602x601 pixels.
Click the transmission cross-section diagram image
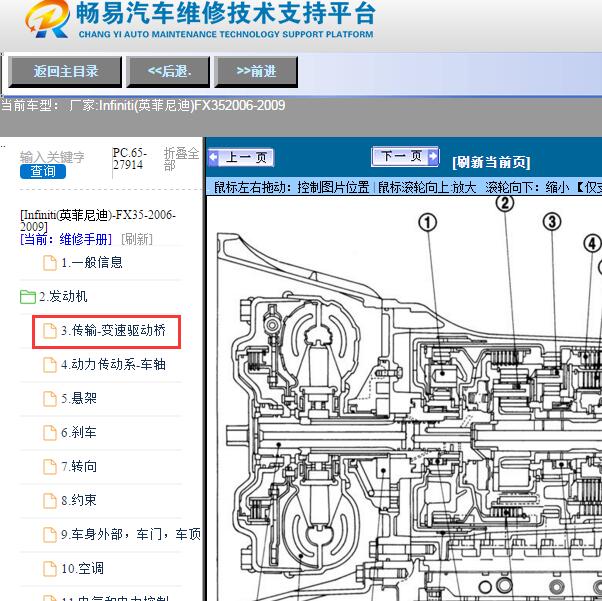click(x=405, y=398)
